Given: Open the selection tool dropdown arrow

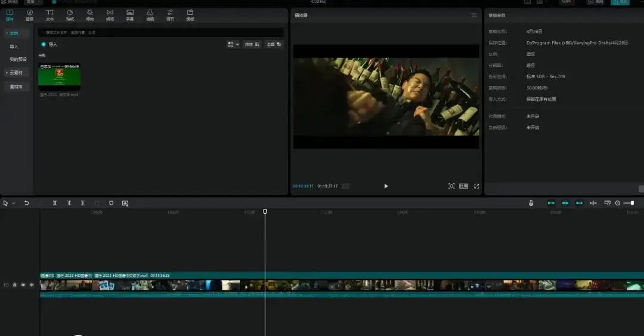Looking at the screenshot, I should 14,203.
